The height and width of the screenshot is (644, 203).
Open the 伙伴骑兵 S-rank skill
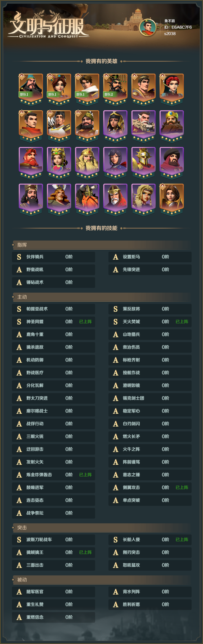53,257
